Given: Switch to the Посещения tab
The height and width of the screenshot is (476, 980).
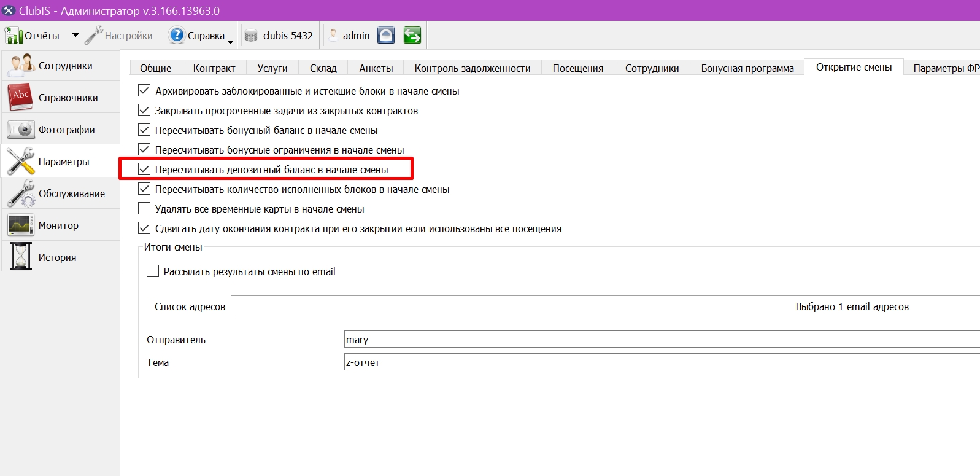Looking at the screenshot, I should pyautogui.click(x=578, y=68).
